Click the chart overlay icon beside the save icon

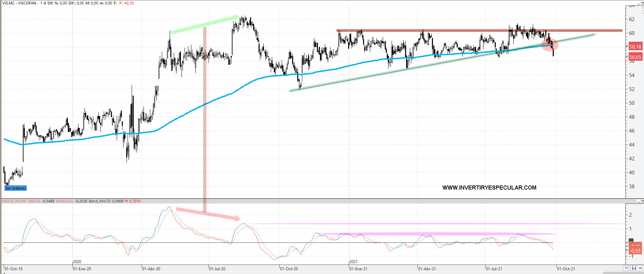point(626,268)
